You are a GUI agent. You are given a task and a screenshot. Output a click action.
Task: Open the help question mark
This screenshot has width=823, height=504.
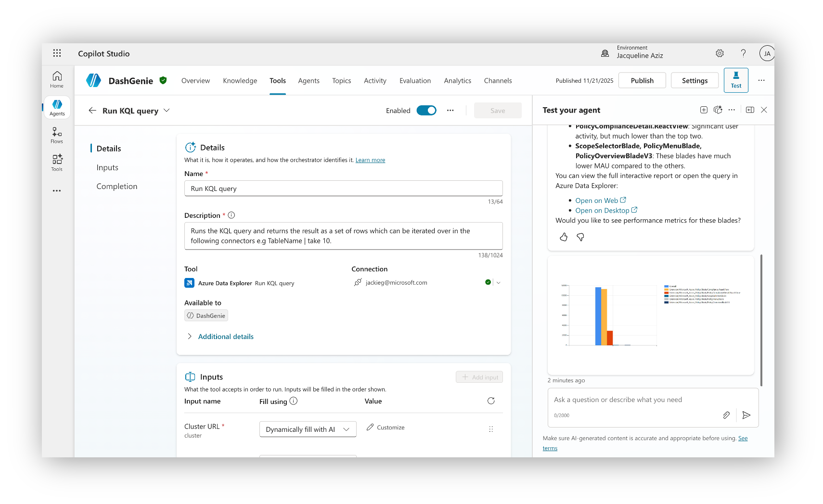click(743, 53)
